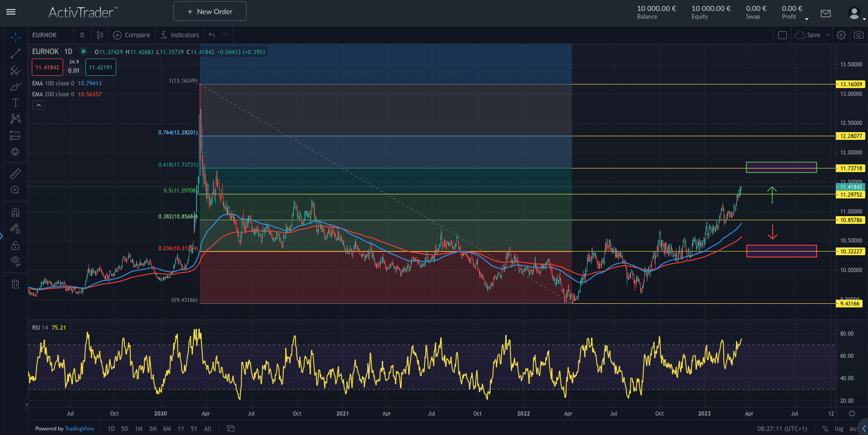Select the trend line drawing tool
The image size is (868, 435).
click(15, 54)
